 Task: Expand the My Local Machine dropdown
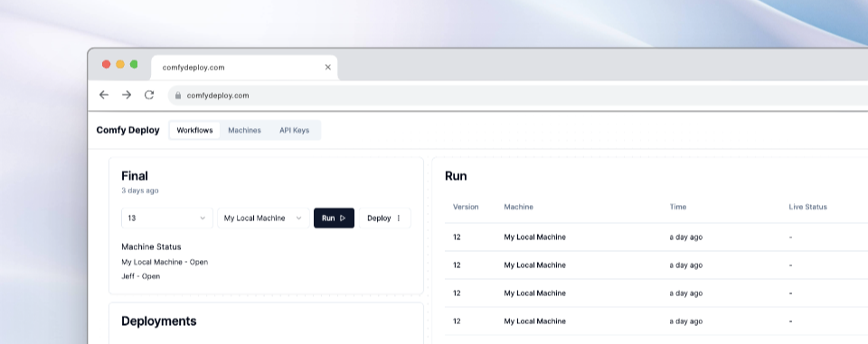click(263, 218)
